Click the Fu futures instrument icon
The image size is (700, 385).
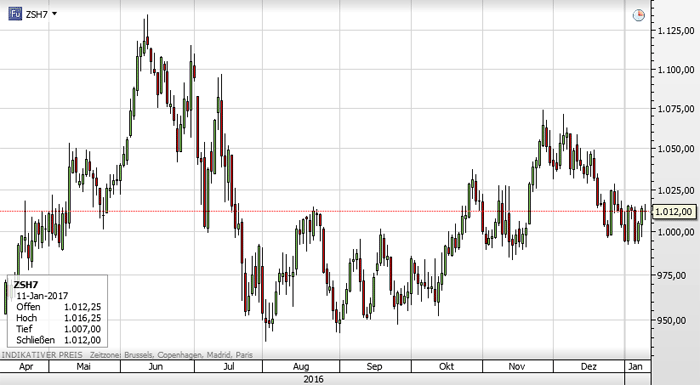click(x=15, y=14)
